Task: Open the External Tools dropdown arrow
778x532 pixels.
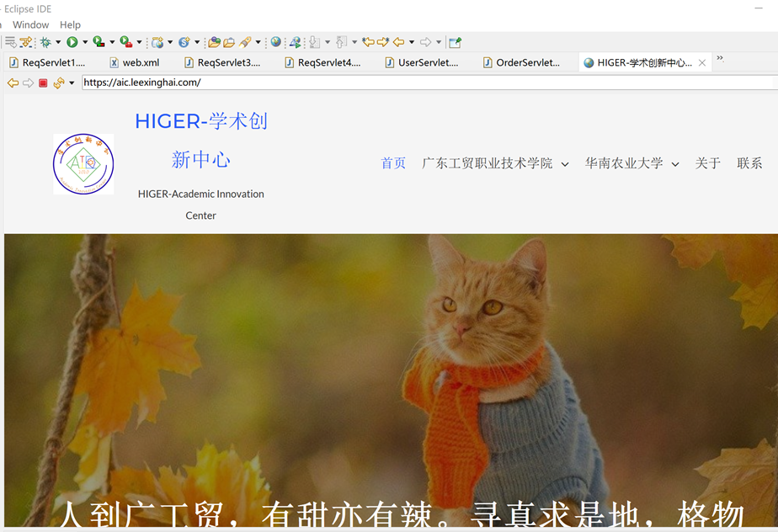Action: pos(139,42)
